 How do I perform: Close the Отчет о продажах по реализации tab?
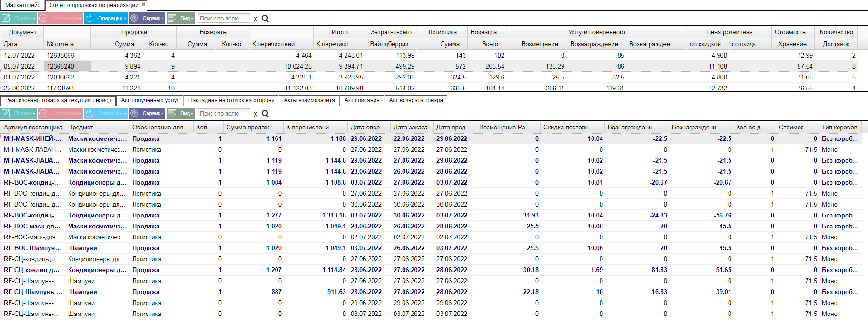pos(143,5)
